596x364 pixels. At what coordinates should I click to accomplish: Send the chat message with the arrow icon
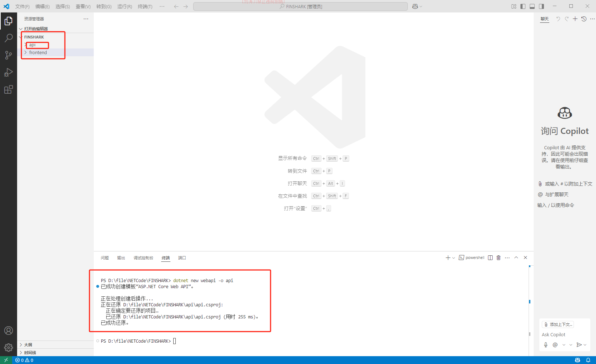click(579, 345)
